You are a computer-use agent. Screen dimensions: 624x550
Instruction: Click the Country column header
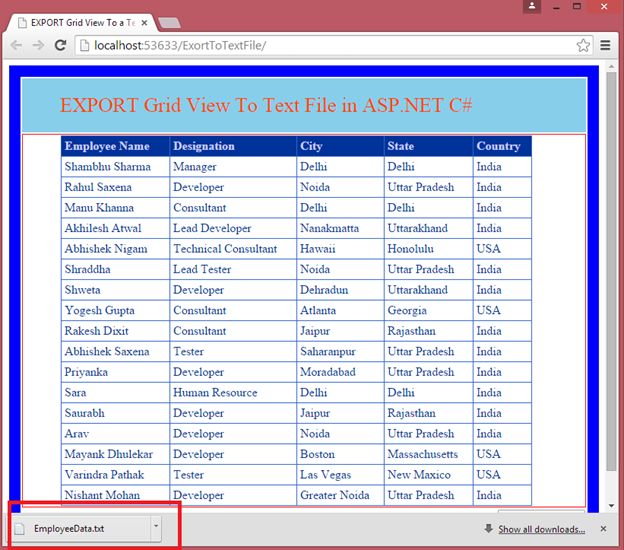502,146
